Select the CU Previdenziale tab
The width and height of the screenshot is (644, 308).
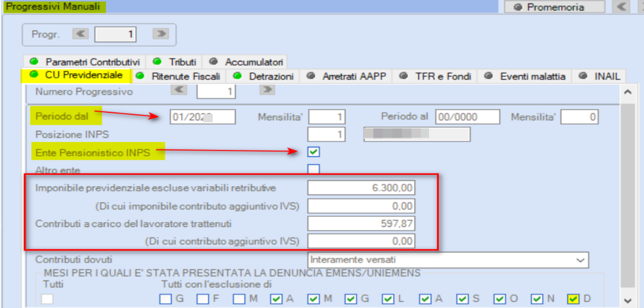click(76, 75)
